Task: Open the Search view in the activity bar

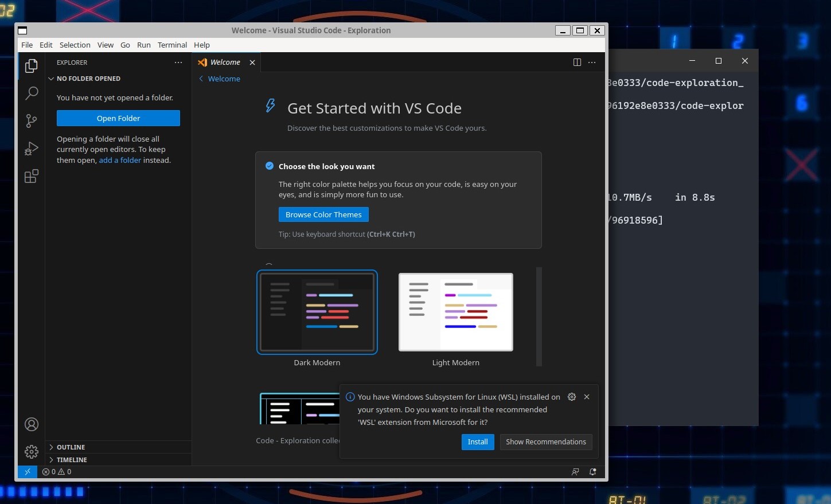Action: 32,93
